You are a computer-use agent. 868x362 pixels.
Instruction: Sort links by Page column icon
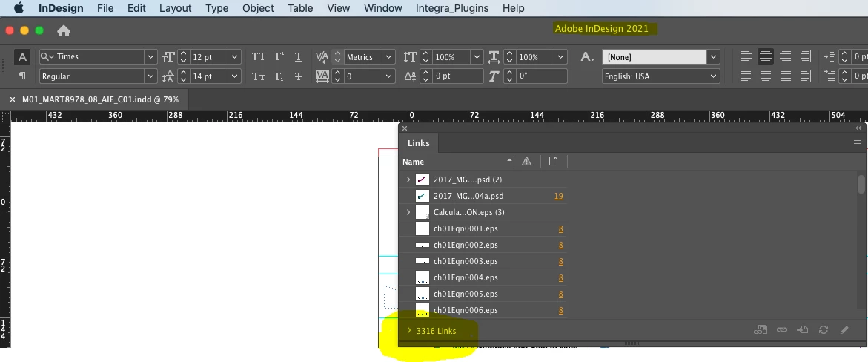coord(553,161)
